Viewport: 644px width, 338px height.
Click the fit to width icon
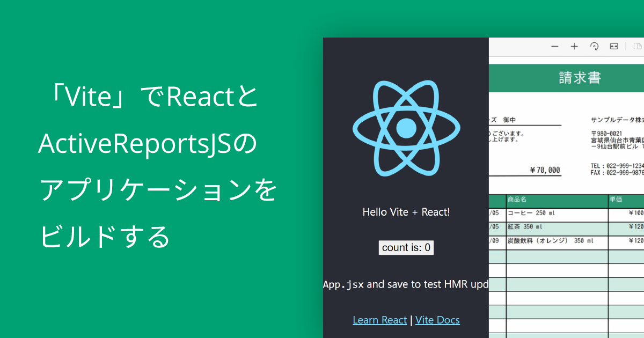click(x=614, y=47)
